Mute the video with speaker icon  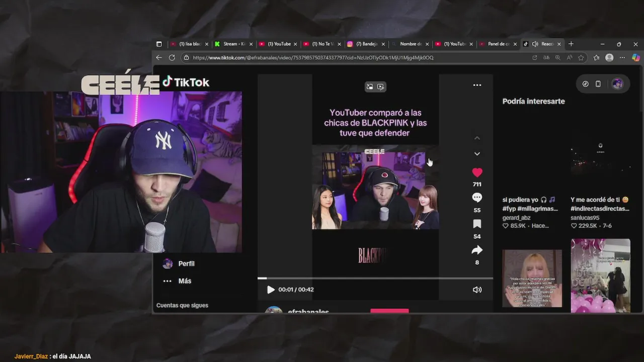[x=477, y=290]
